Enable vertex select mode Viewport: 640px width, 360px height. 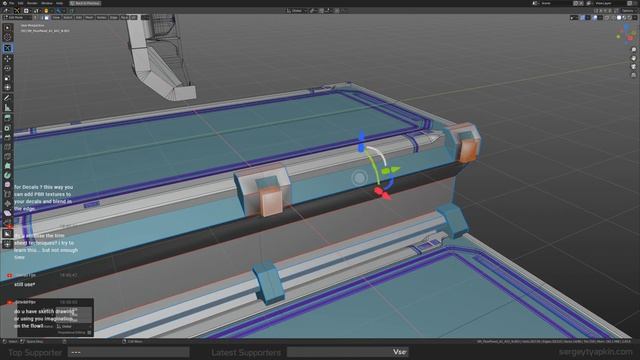click(35, 18)
